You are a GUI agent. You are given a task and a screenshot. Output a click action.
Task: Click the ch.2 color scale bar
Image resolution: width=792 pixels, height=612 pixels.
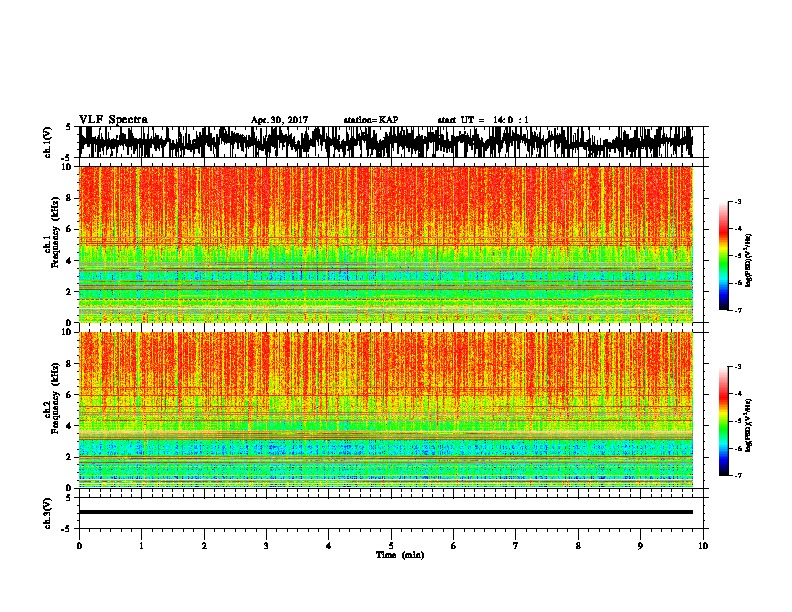[x=724, y=421]
